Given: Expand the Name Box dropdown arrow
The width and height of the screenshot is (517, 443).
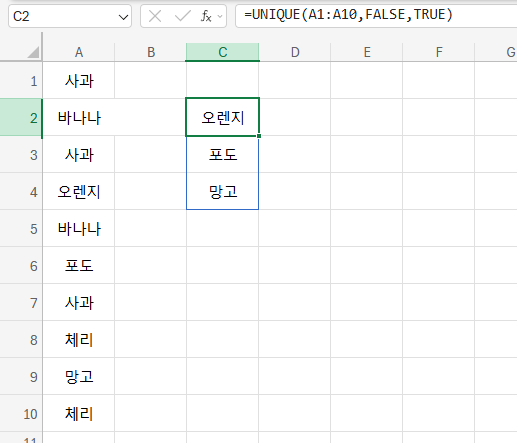Looking at the screenshot, I should pos(123,17).
